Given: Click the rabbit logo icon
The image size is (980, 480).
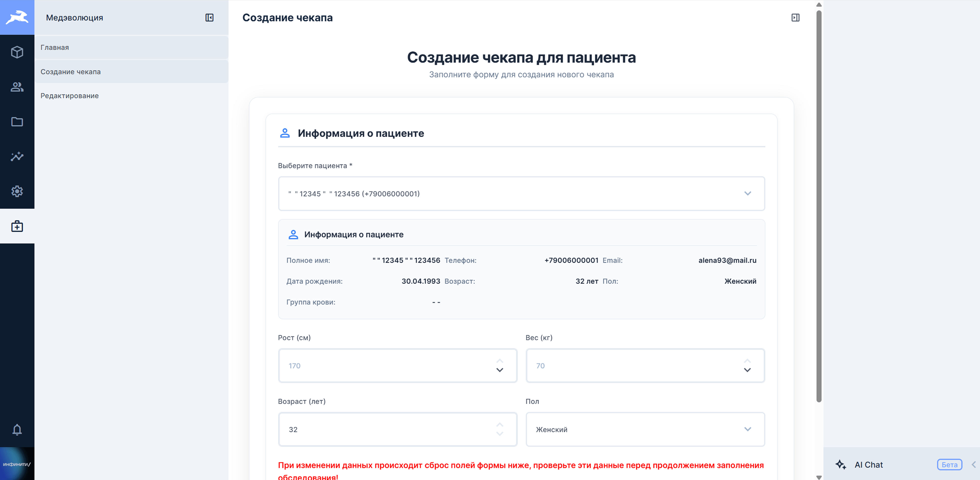Looking at the screenshot, I should coord(17,17).
